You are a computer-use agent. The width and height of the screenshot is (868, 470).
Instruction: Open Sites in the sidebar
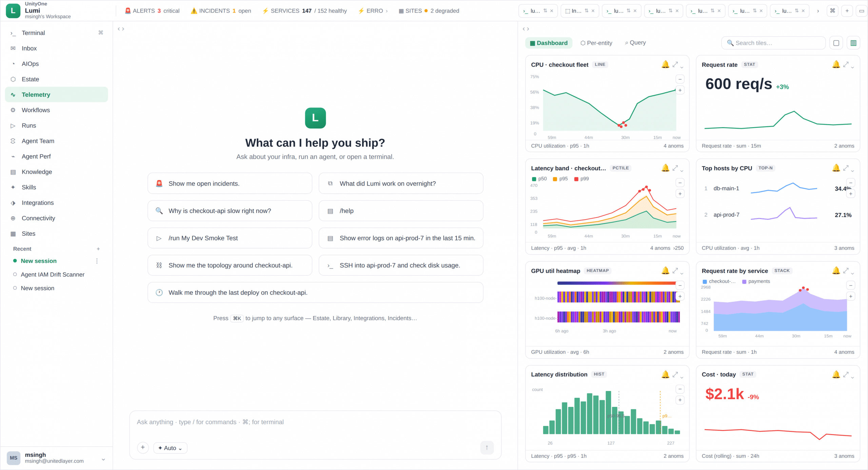(56, 234)
